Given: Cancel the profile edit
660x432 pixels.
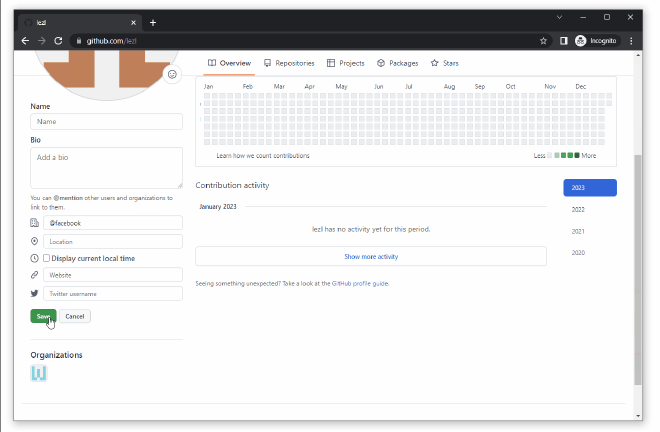Looking at the screenshot, I should (75, 316).
